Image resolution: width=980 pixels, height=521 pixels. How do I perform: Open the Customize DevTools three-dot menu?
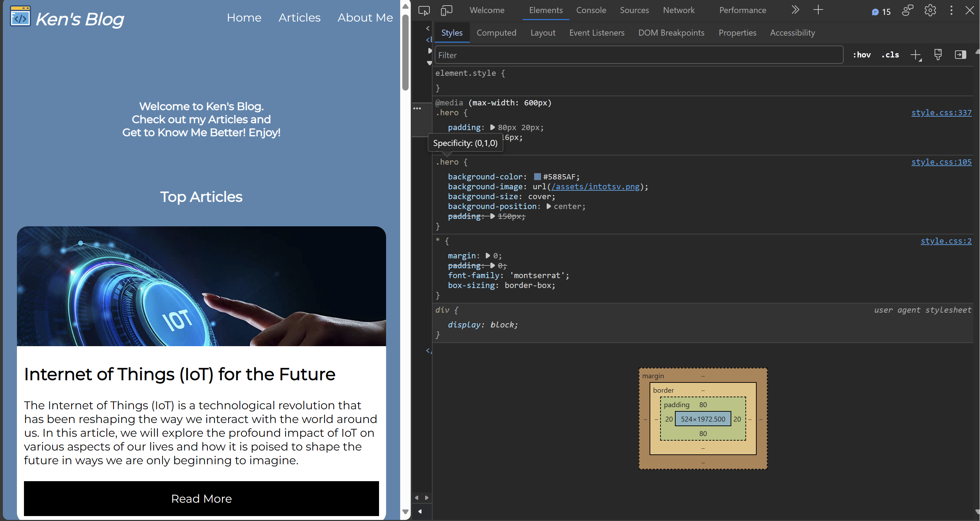pos(951,10)
